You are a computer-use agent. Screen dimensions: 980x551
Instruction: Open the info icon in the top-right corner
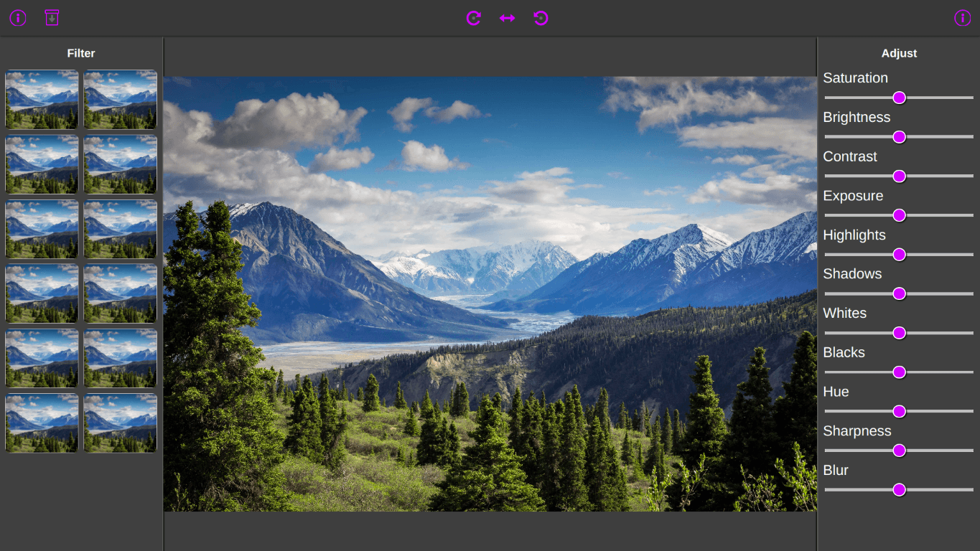point(962,19)
